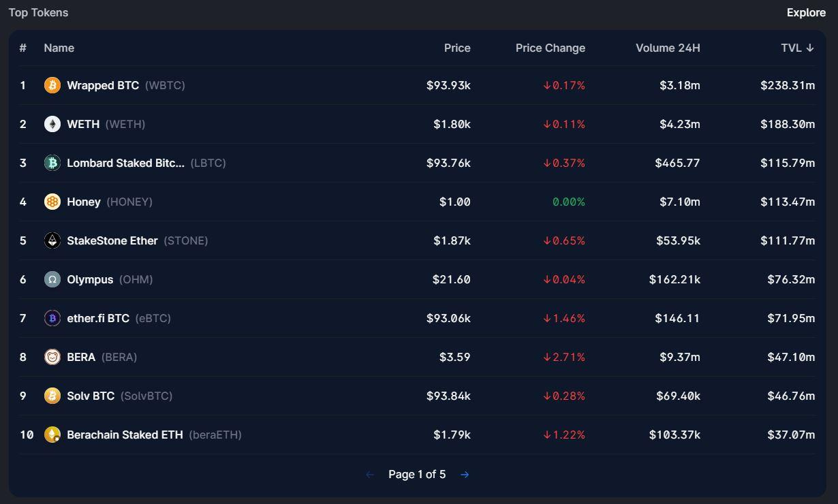Click the 0.17% price change value
This screenshot has width=838, height=504.
click(564, 85)
